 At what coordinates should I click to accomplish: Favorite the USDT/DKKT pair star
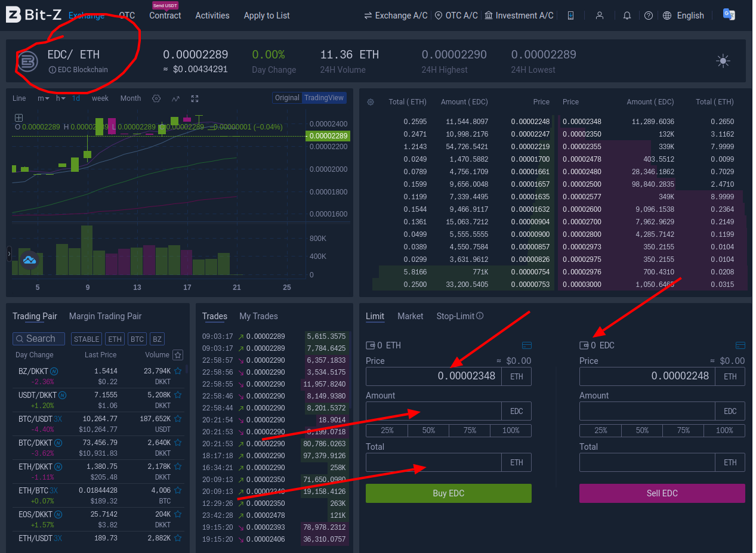click(178, 395)
